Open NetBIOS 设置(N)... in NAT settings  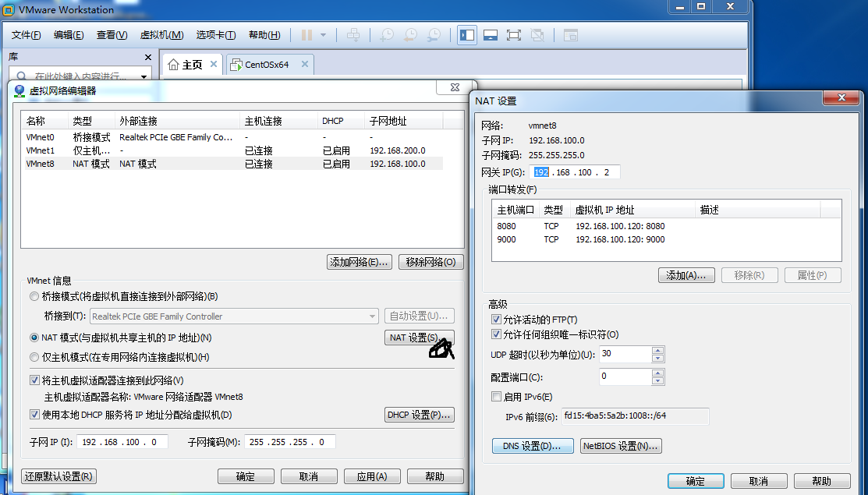pos(621,446)
